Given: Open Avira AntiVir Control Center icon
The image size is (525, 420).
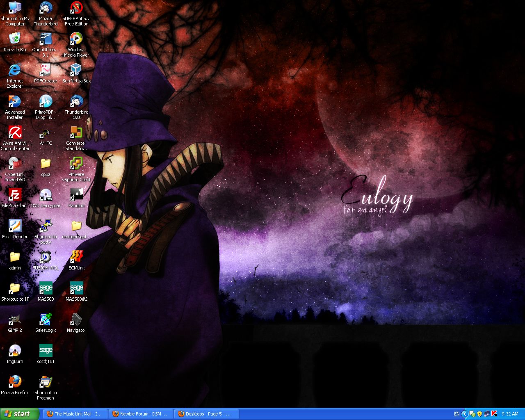Looking at the screenshot, I should (x=15, y=138).
